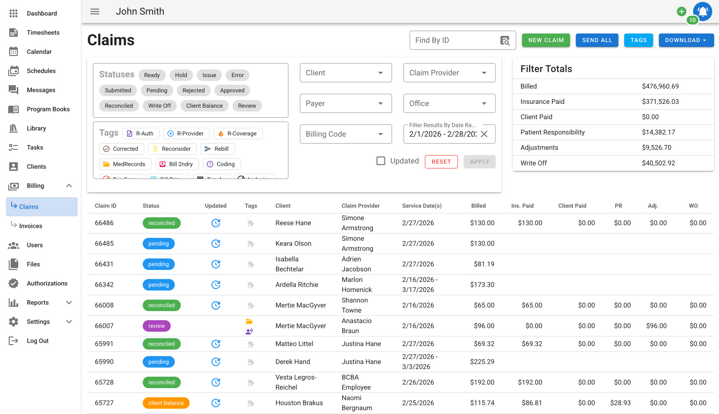Image resolution: width=719 pixels, height=414 pixels.
Task: Sort by the Claim ID column header
Action: click(105, 206)
